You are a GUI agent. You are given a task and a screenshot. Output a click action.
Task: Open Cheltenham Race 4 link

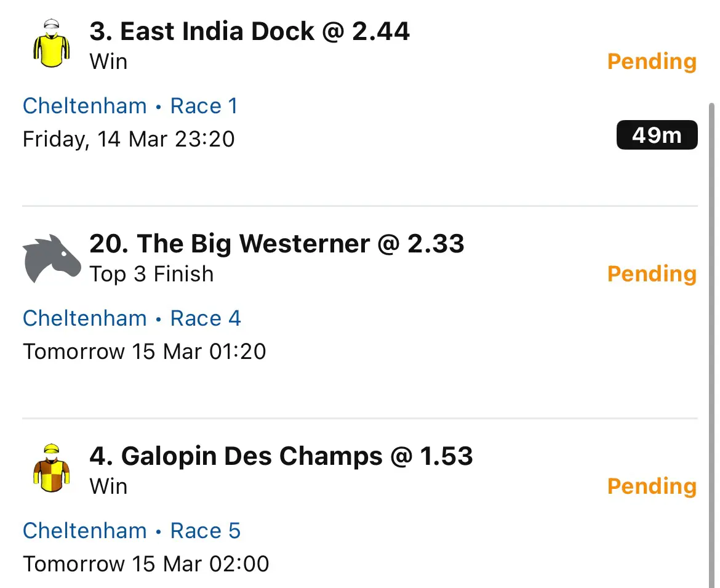132,318
